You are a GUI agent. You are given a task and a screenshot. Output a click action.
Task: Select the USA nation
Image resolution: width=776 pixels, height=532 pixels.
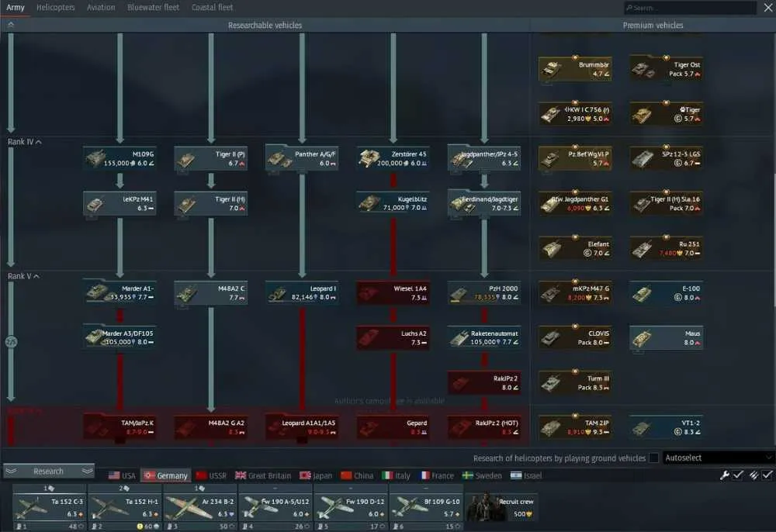pyautogui.click(x=122, y=475)
